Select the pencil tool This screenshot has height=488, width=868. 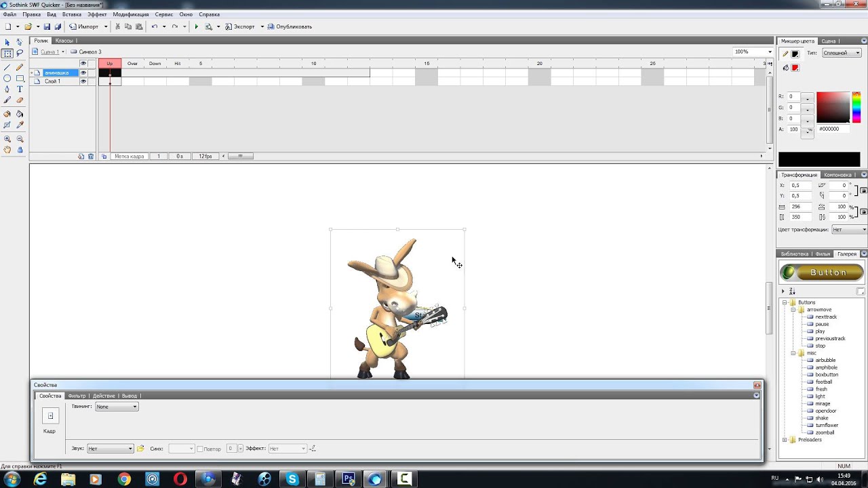click(20, 67)
